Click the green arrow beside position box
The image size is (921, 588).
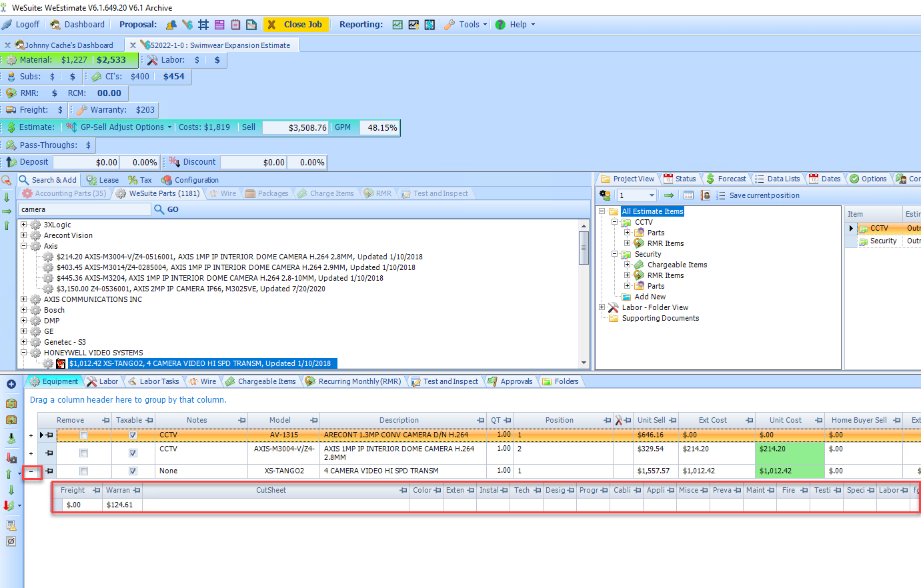tap(668, 195)
